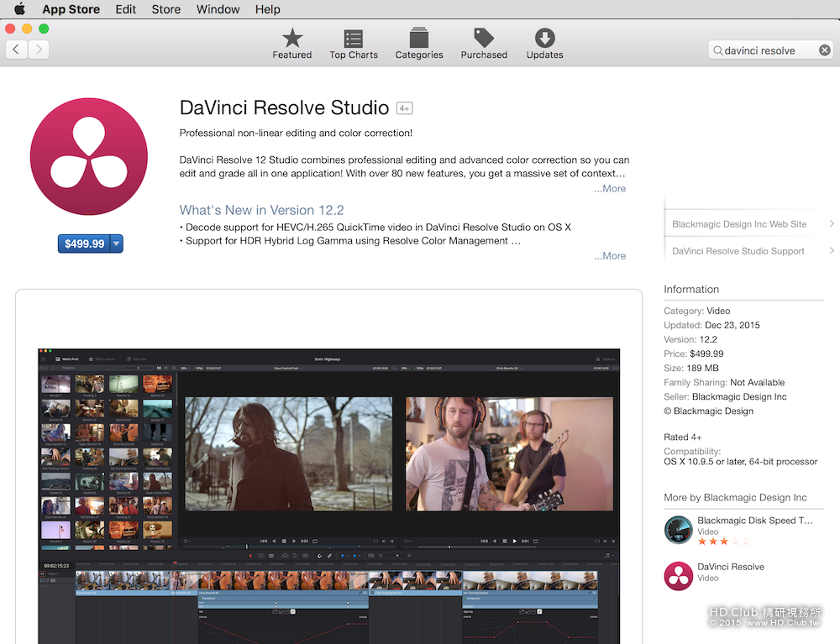
Task: Open Blackmagic Design Inc Web Site link
Action: click(739, 224)
